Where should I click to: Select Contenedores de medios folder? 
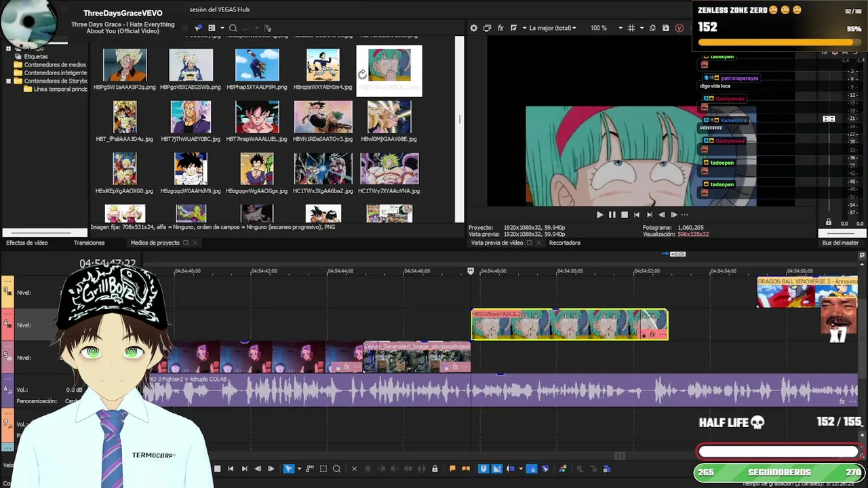(x=55, y=64)
